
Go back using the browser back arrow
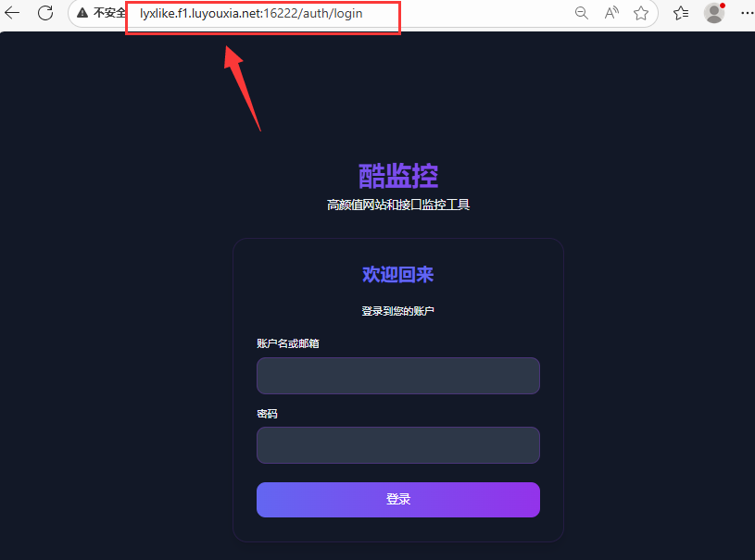click(x=12, y=13)
